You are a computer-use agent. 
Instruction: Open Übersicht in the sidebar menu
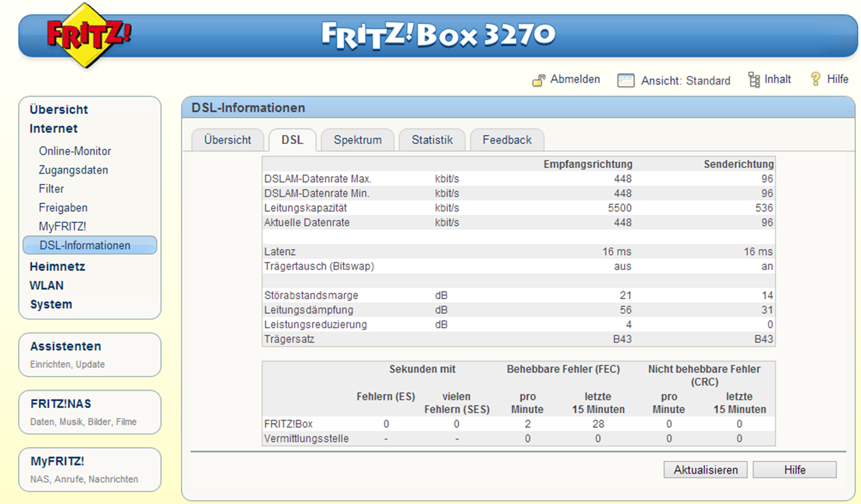(x=59, y=109)
